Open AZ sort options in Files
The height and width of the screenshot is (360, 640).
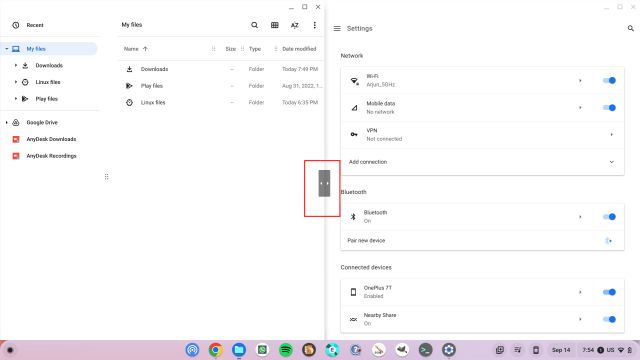(x=295, y=25)
